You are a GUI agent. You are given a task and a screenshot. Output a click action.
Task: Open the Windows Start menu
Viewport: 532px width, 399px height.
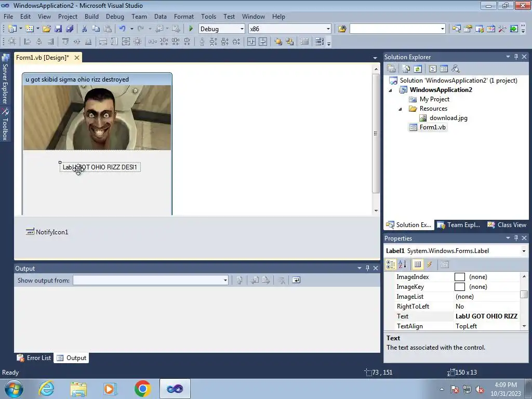point(14,389)
